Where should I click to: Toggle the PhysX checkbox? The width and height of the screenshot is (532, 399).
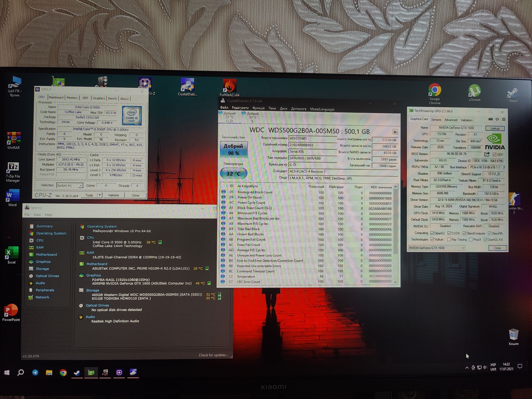pyautogui.click(x=471, y=239)
